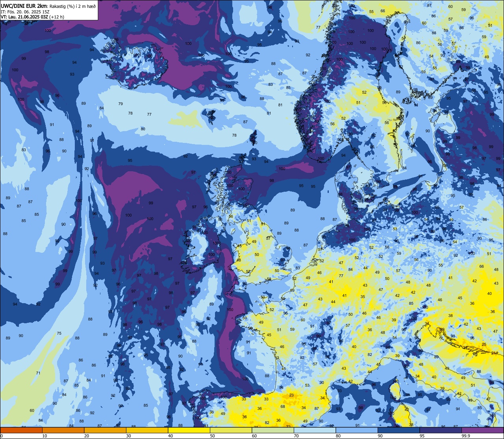The height and width of the screenshot is (439, 504).
Task: Click the 'IT: Fös. 20. 06. 2025 15Z' line
Action: [25, 12]
